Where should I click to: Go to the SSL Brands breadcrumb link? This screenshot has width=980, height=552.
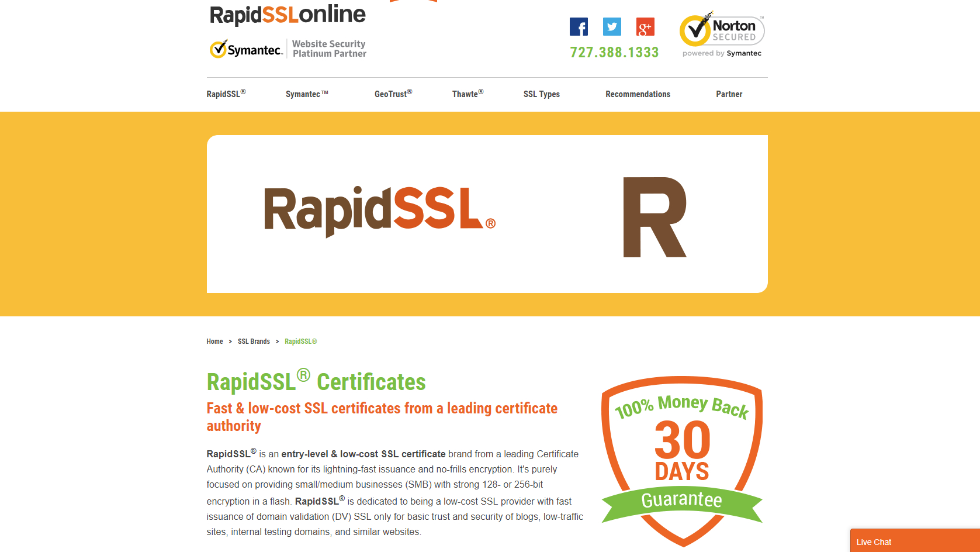point(254,341)
